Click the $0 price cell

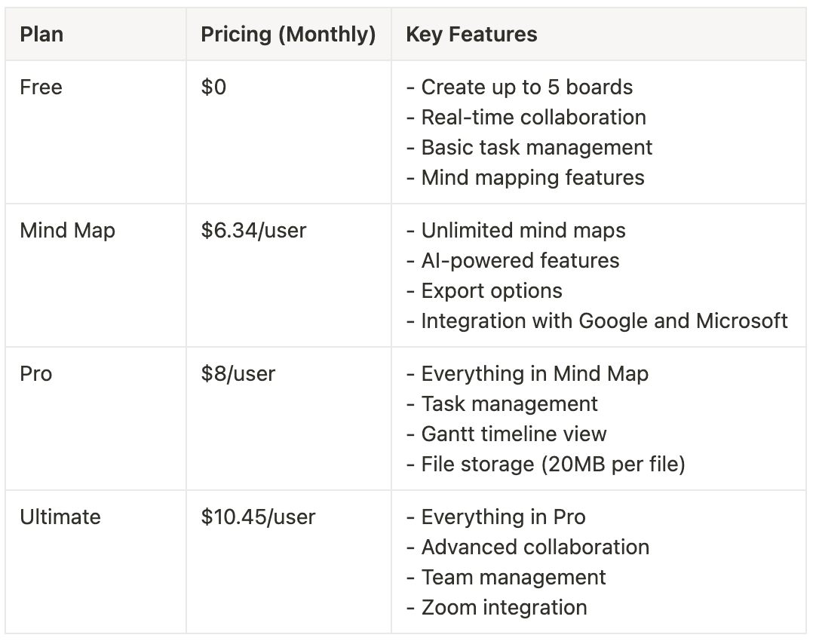[x=288, y=132]
